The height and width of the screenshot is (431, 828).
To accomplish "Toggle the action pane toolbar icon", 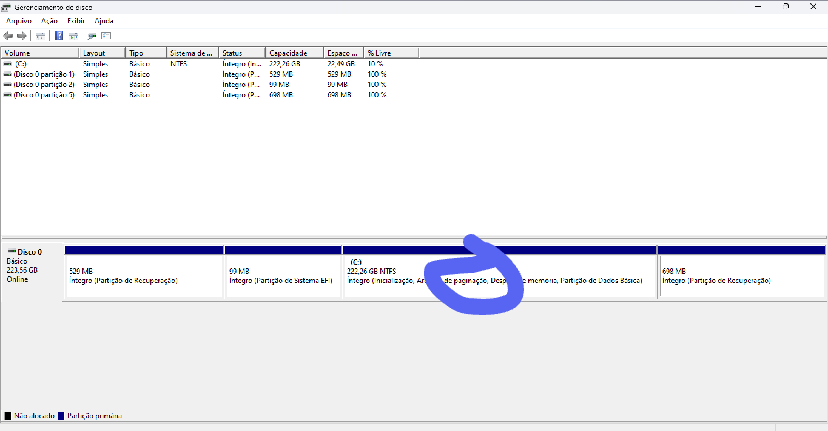I will 73,36.
